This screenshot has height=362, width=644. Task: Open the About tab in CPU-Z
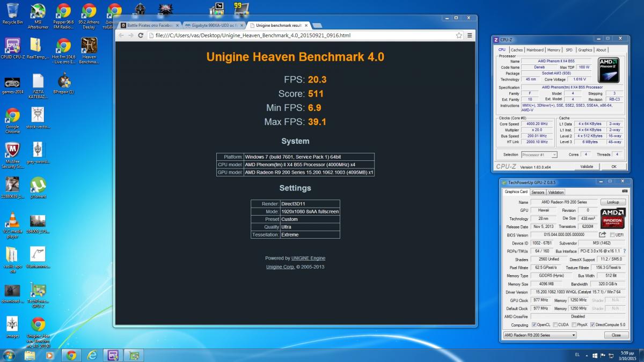coord(601,50)
